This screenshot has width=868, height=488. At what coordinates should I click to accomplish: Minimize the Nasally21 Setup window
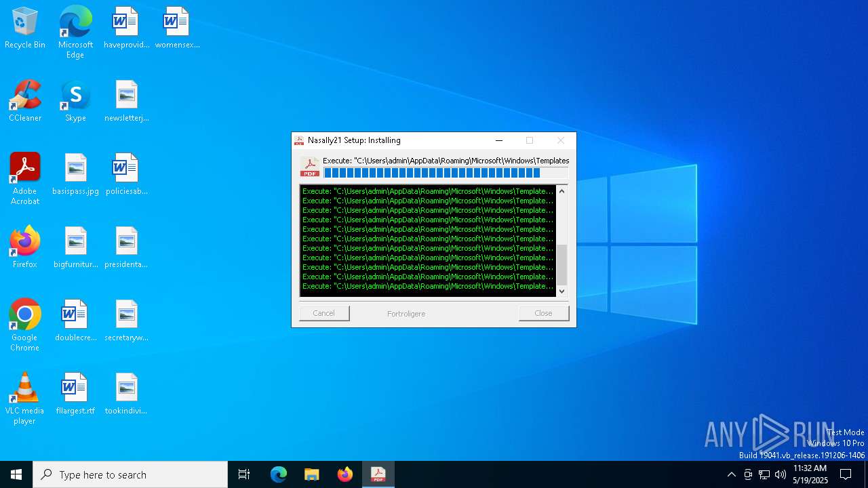tap(499, 140)
